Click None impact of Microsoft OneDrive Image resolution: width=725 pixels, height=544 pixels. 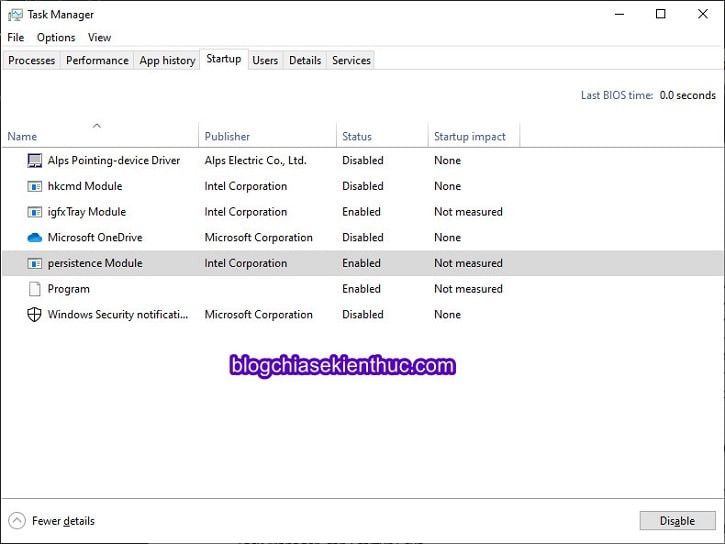(x=447, y=238)
